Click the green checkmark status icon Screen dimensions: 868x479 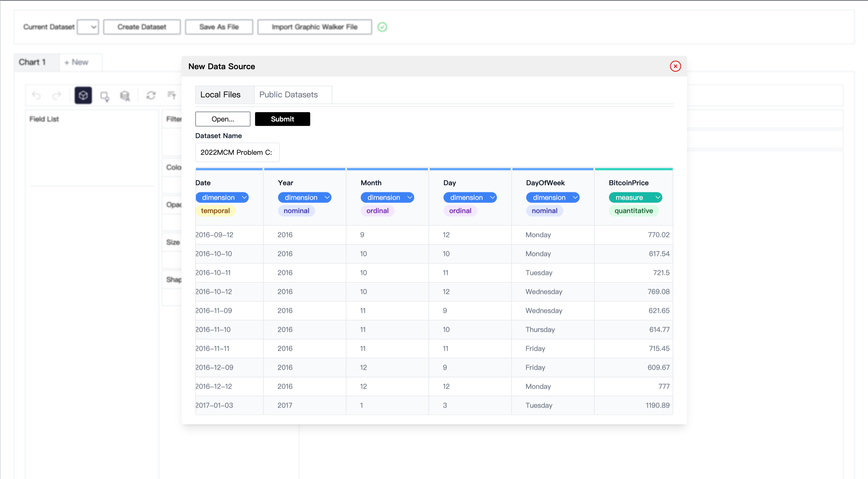tap(382, 27)
